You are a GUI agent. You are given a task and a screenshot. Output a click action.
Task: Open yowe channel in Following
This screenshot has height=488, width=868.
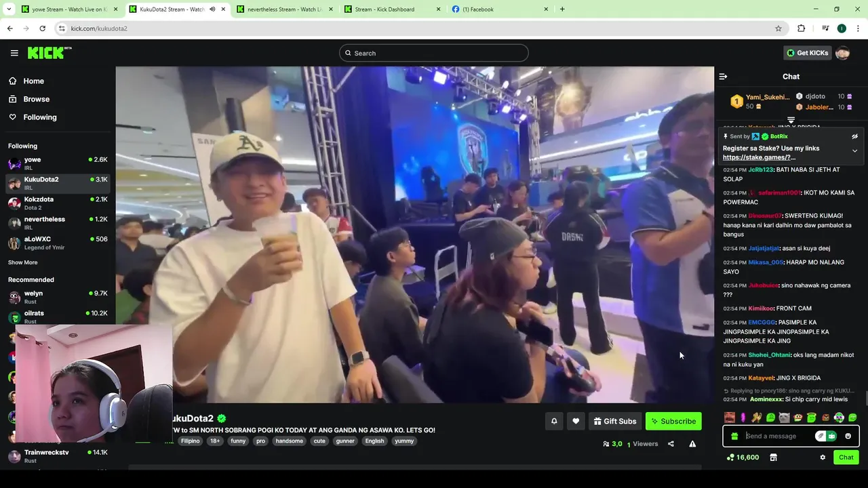(x=58, y=163)
